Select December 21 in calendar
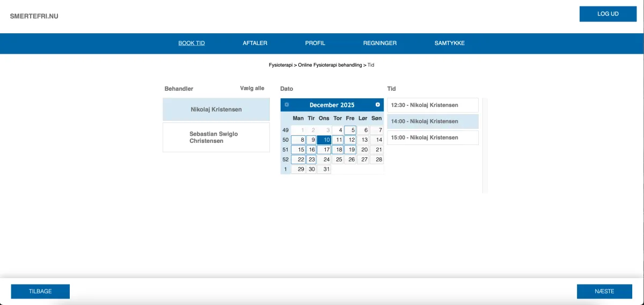The height and width of the screenshot is (305, 644). (x=377, y=150)
